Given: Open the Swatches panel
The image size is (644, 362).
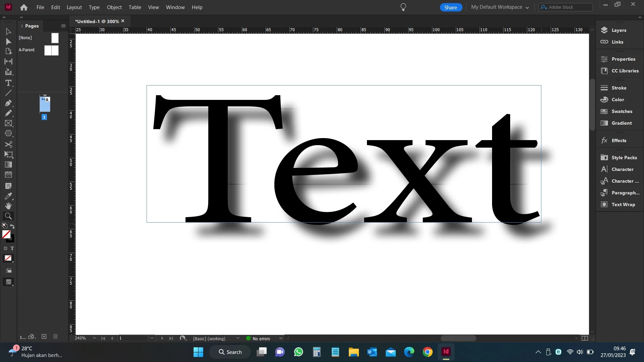Looking at the screenshot, I should 622,111.
